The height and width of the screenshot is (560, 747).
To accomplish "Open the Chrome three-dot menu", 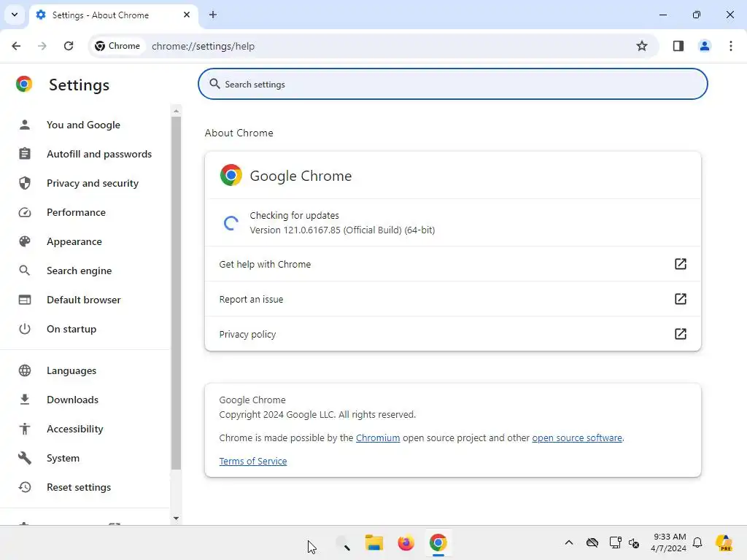I will (x=730, y=46).
